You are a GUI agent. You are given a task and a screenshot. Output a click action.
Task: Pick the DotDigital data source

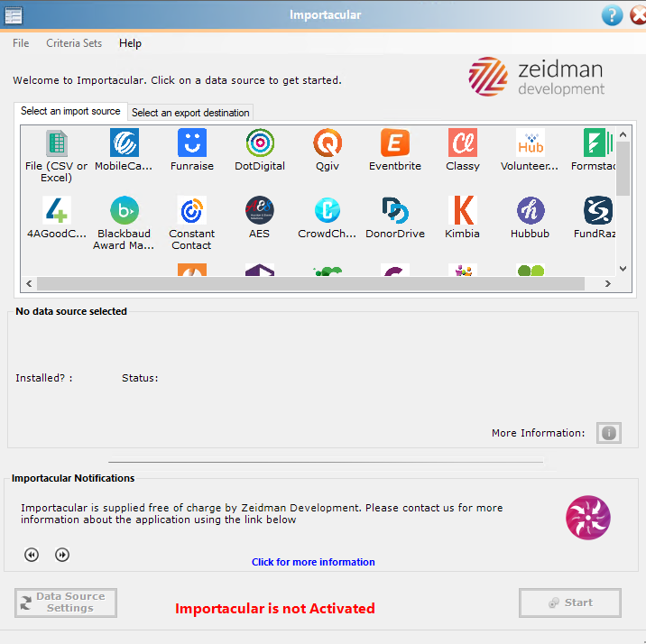(260, 150)
